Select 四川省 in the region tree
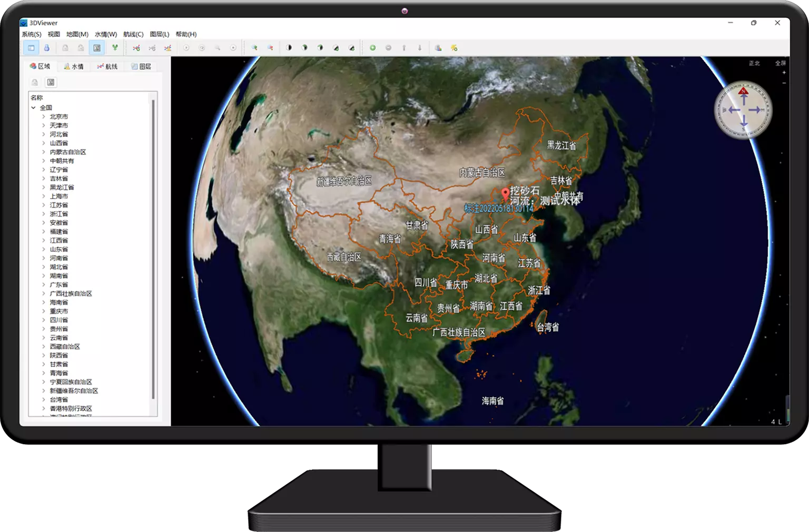Screen dimensions: 809x532 tap(59, 320)
